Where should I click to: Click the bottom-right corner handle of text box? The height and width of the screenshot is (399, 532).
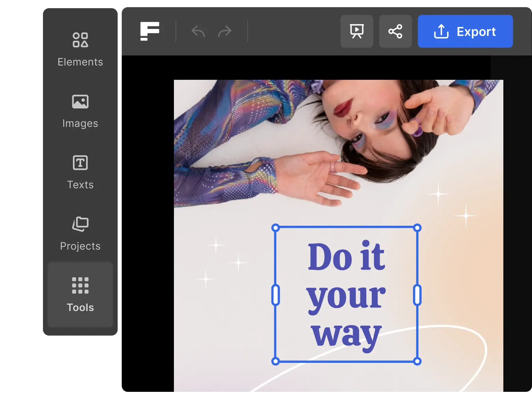(417, 361)
